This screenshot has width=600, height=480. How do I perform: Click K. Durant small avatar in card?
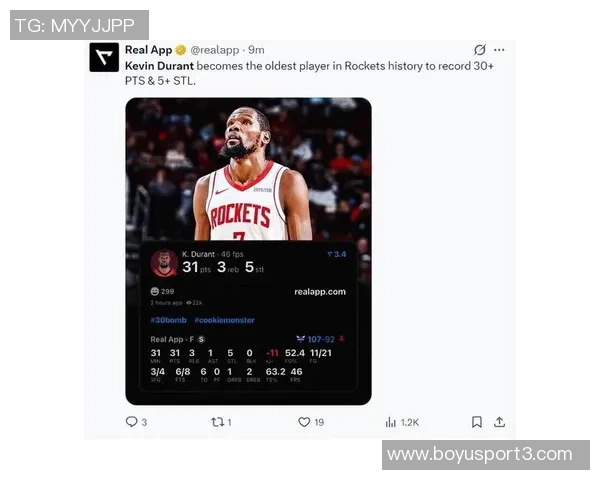point(165,263)
